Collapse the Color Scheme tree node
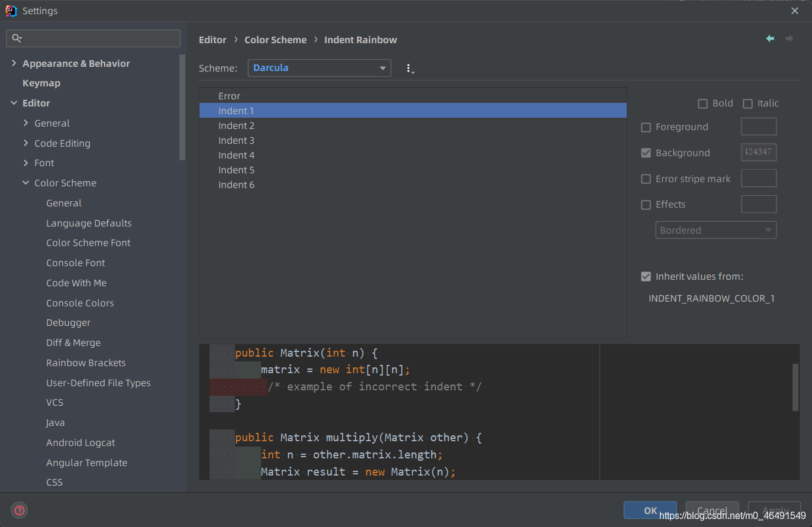Image resolution: width=812 pixels, height=527 pixels. point(25,183)
